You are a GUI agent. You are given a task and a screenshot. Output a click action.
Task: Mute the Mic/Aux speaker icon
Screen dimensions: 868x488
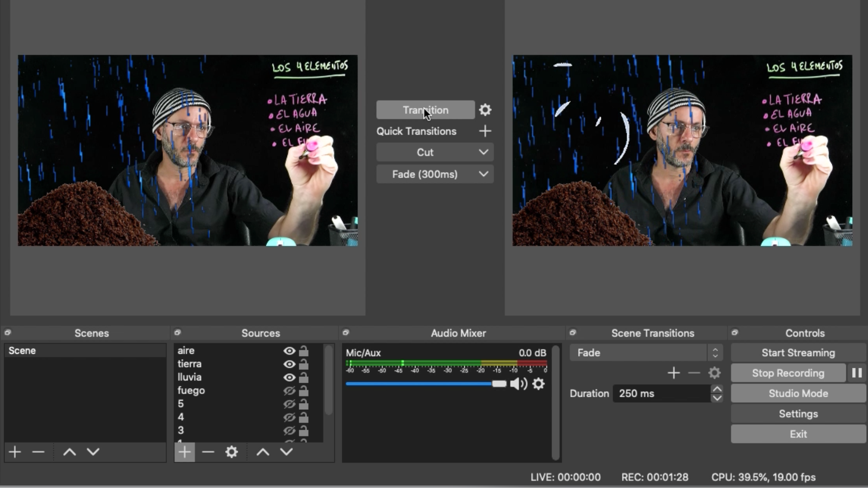(518, 384)
